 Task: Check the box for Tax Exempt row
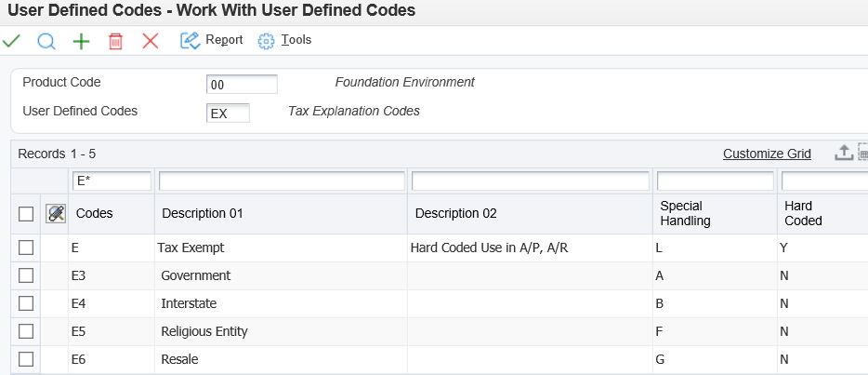(26, 248)
